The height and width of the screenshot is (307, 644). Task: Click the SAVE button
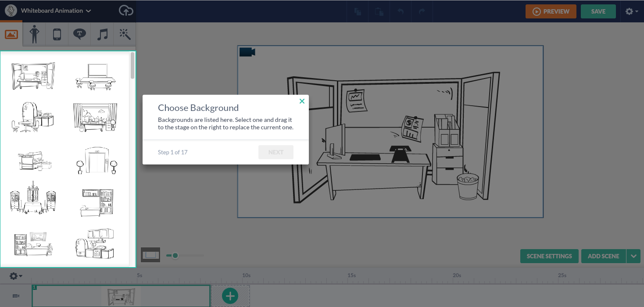point(598,11)
